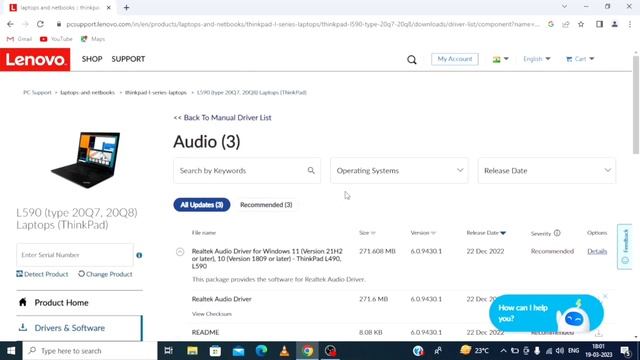Open a new browser tab
Image resolution: width=640 pixels, height=360 pixels.
click(127, 7)
